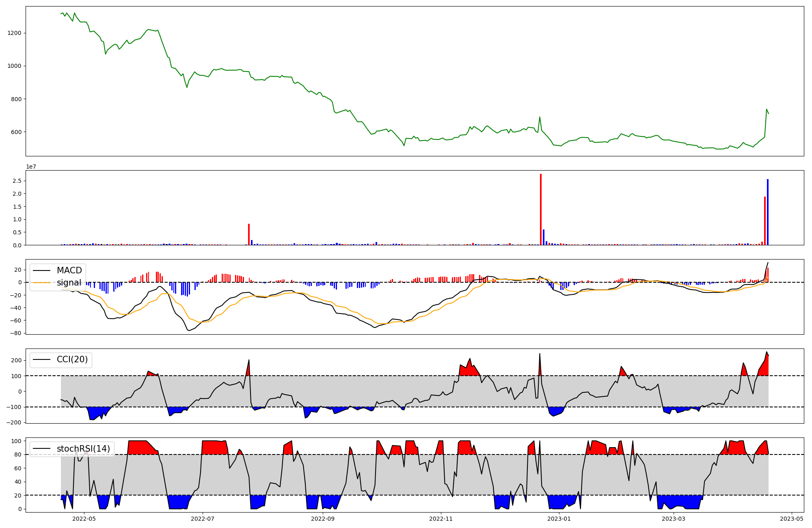Click the 2022-05 x-axis tick label
This screenshot has width=812, height=528.
click(84, 519)
